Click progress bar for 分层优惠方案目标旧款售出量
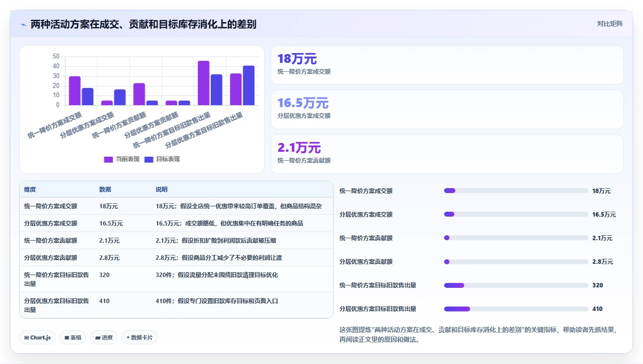This screenshot has height=364, width=643. pyautogui.click(x=516, y=308)
